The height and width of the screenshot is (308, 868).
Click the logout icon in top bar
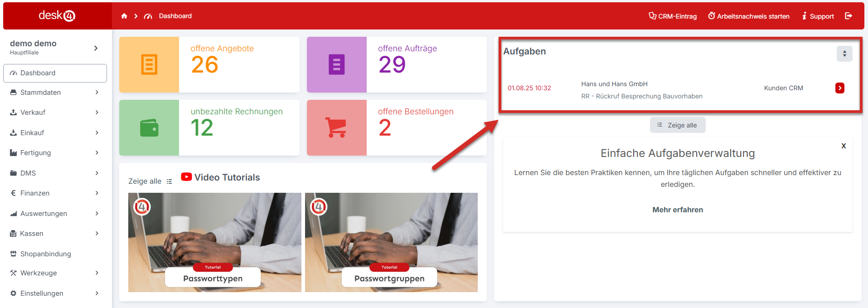(849, 16)
